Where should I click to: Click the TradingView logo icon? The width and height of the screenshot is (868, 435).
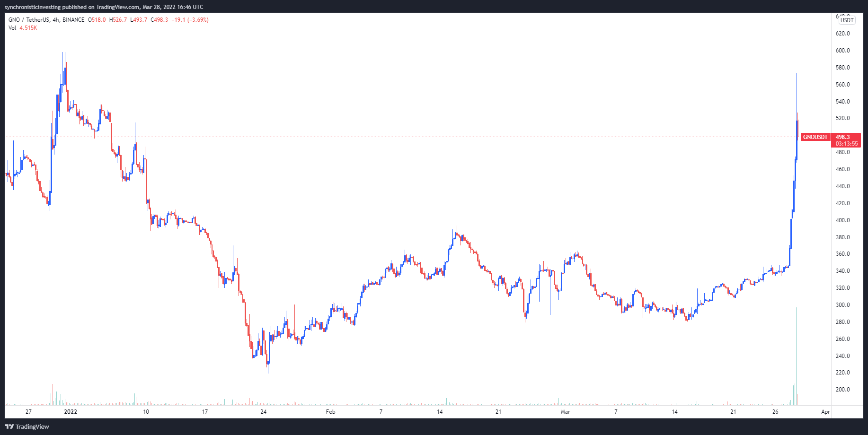[9, 426]
